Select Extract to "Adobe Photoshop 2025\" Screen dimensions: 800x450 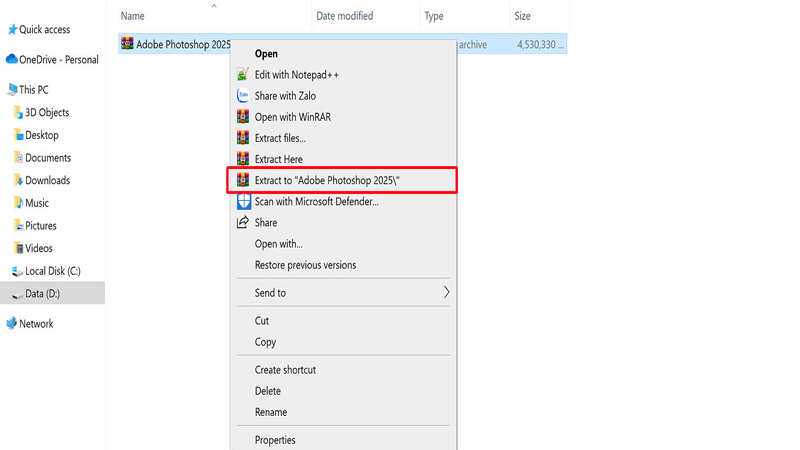tap(334, 180)
